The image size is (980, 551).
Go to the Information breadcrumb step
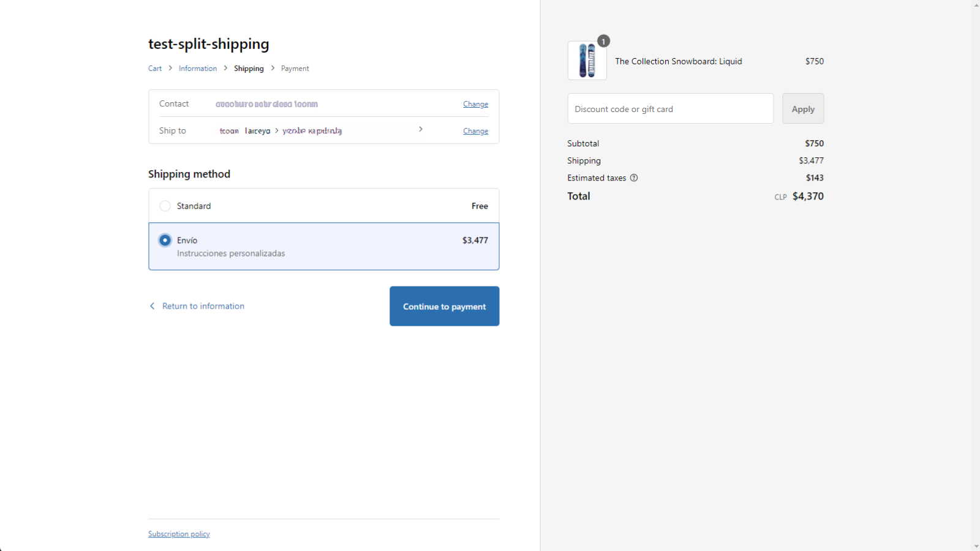coord(198,69)
